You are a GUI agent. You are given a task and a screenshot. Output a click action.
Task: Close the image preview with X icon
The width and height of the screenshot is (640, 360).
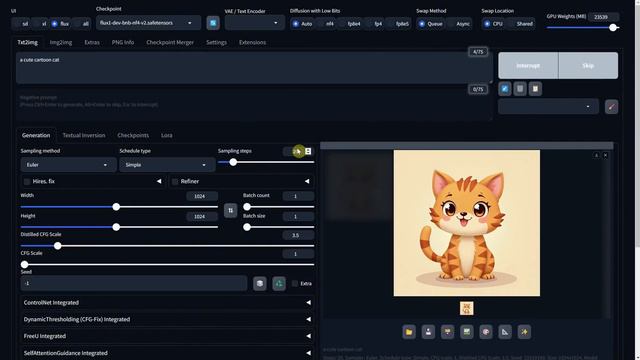point(605,156)
